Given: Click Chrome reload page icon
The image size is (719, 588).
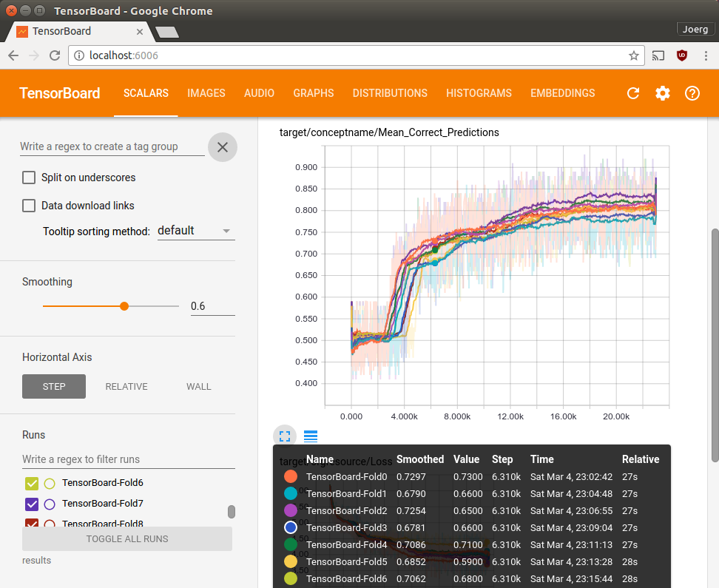Looking at the screenshot, I should coord(55,55).
